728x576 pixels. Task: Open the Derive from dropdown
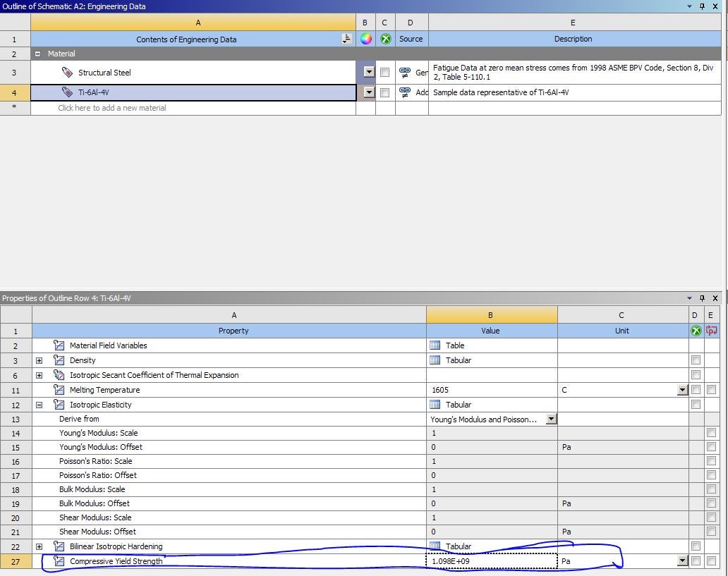551,419
